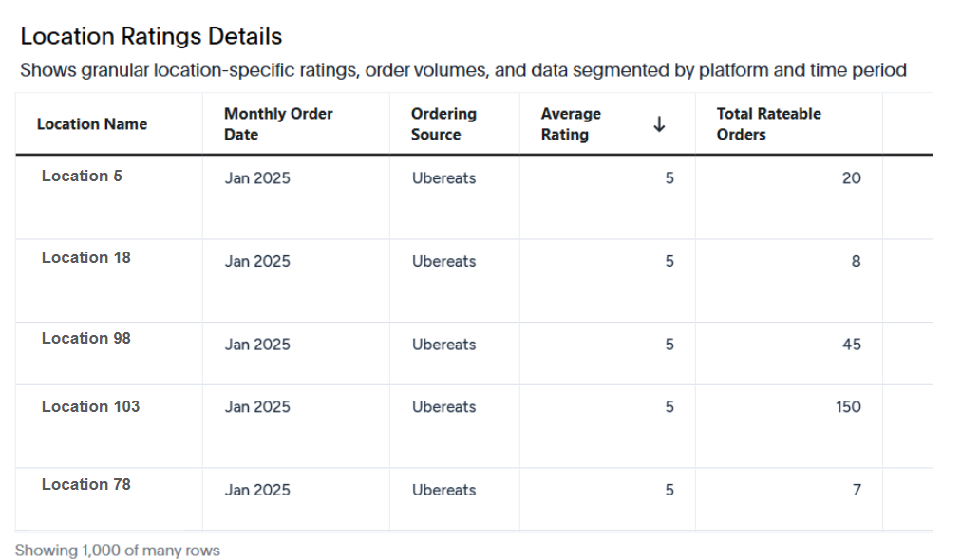This screenshot has width=961, height=560.
Task: Click the Location Ratings Details title
Action: (x=151, y=37)
